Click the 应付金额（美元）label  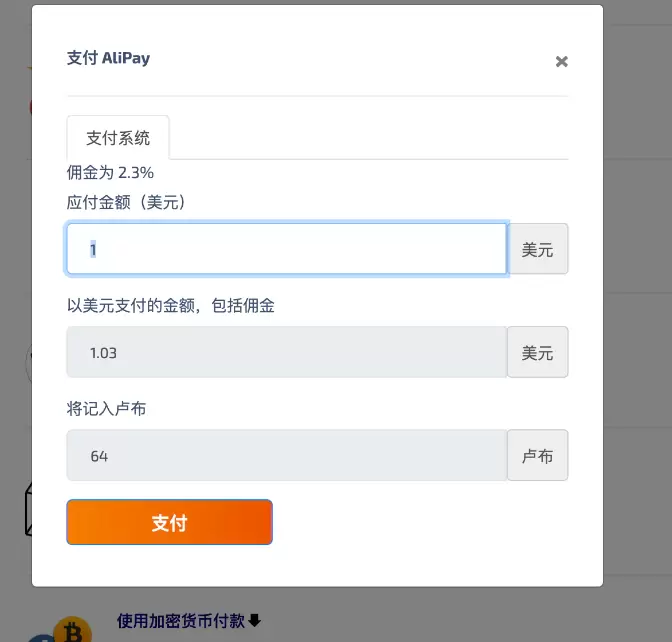[x=126, y=202]
